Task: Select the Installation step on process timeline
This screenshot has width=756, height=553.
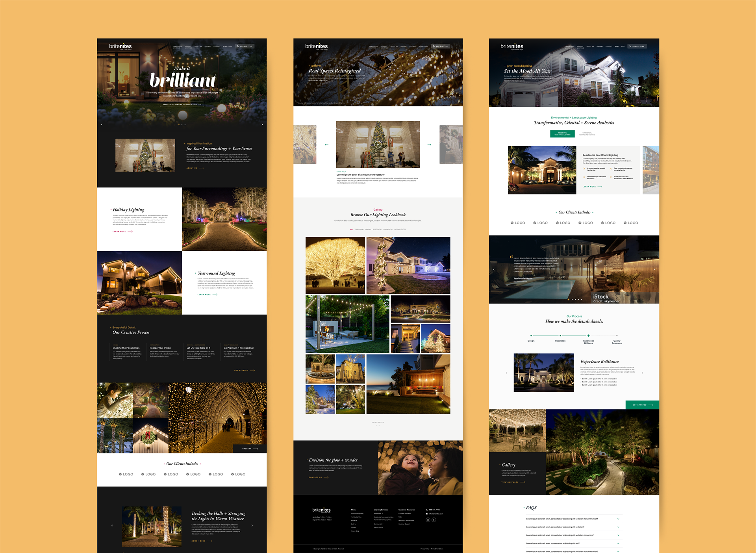Action: point(560,336)
